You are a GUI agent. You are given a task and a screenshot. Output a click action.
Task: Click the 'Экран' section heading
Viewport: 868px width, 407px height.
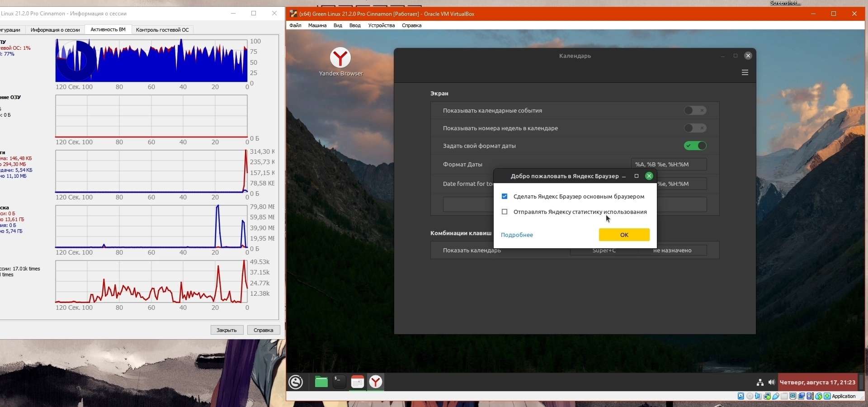tap(439, 93)
